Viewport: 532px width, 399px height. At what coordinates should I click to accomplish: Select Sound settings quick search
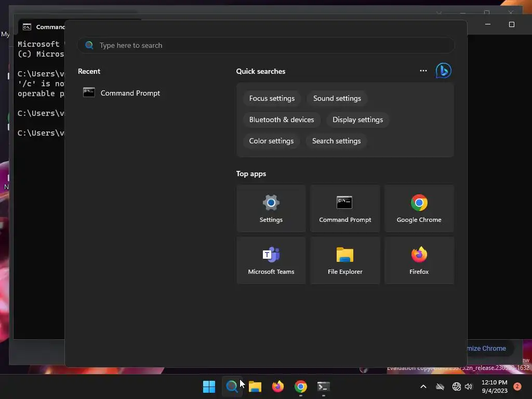pos(337,98)
